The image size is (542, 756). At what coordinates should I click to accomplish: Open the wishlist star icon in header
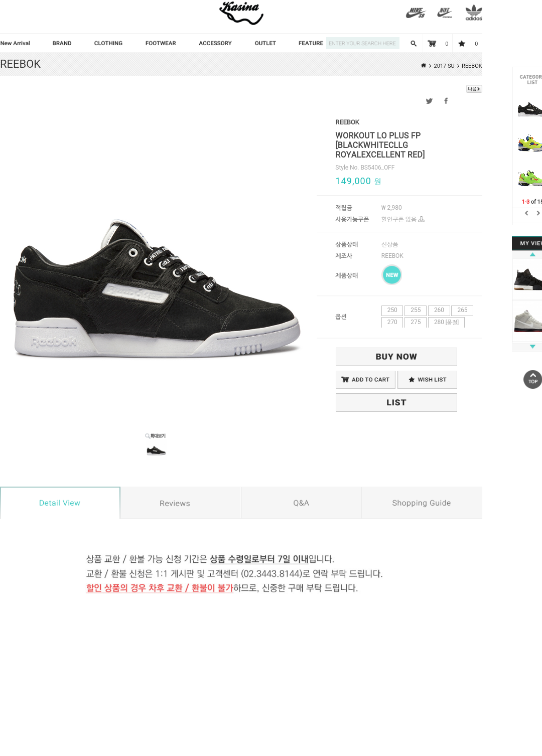tap(462, 44)
